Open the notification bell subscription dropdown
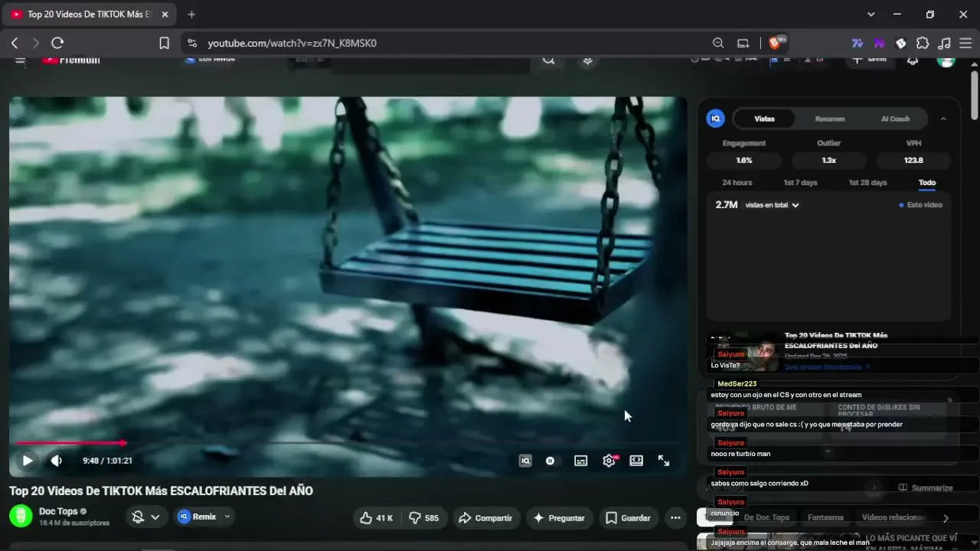This screenshot has height=551, width=980. [x=145, y=517]
